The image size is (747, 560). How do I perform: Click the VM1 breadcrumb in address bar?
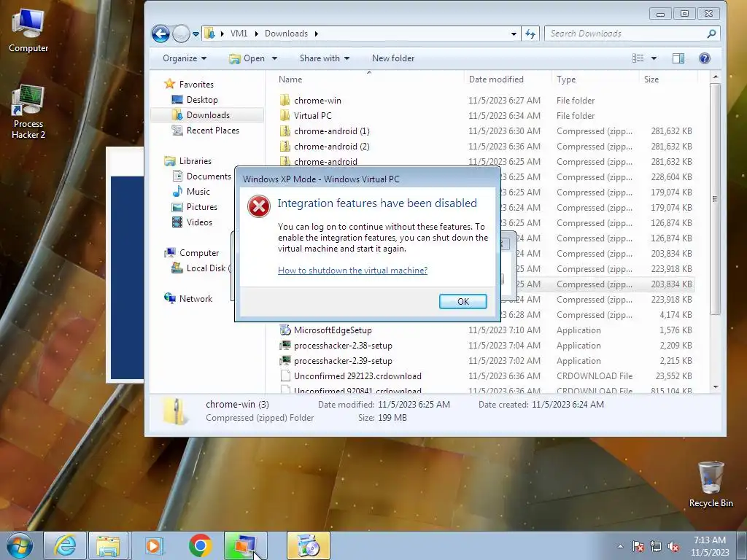pyautogui.click(x=239, y=34)
